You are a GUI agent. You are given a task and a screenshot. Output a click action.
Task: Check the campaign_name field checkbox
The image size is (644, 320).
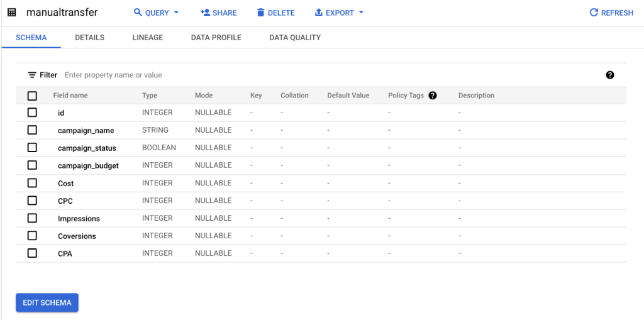pyautogui.click(x=32, y=130)
